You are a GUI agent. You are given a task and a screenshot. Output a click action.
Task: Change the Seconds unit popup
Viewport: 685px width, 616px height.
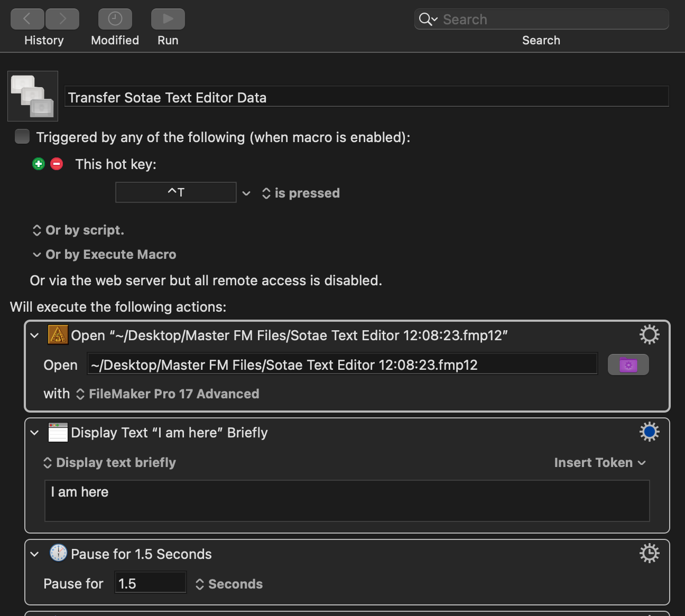229,584
